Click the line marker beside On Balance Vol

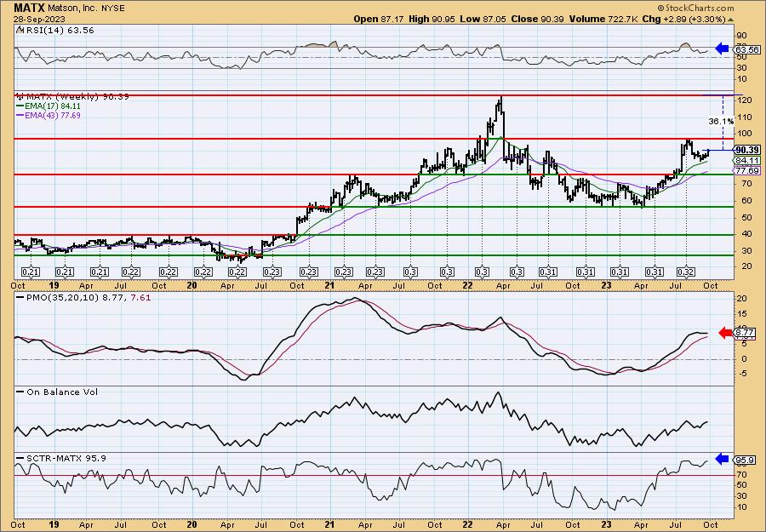20,392
